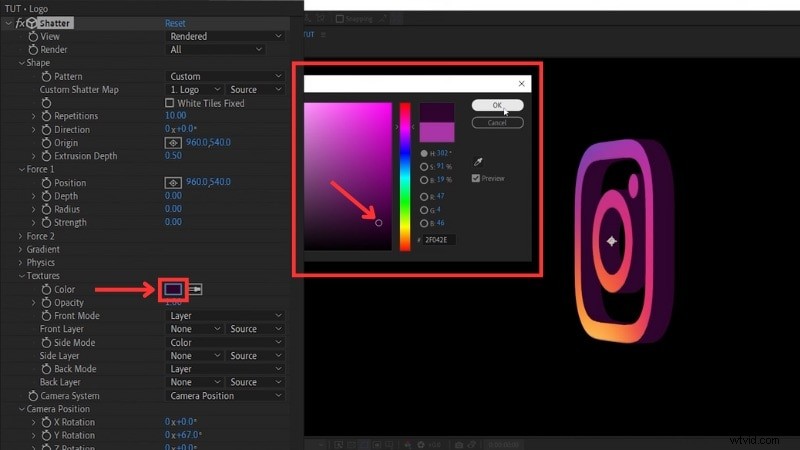
Task: Toggle the Front Mode stopwatch icon
Action: pyautogui.click(x=46, y=316)
